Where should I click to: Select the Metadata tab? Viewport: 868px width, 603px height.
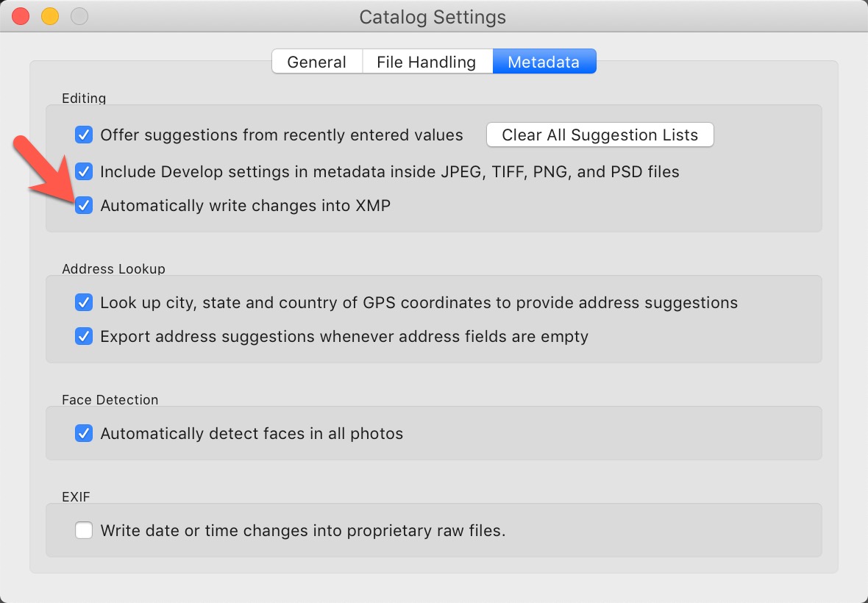point(544,62)
